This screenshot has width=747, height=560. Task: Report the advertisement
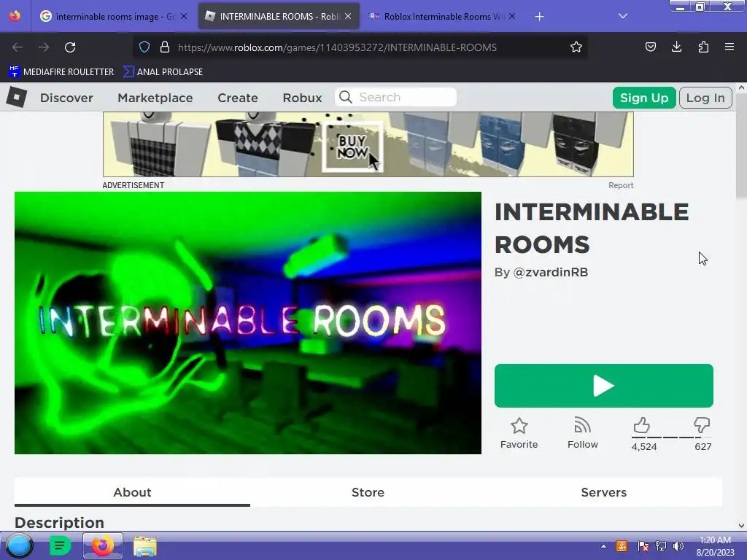(621, 185)
